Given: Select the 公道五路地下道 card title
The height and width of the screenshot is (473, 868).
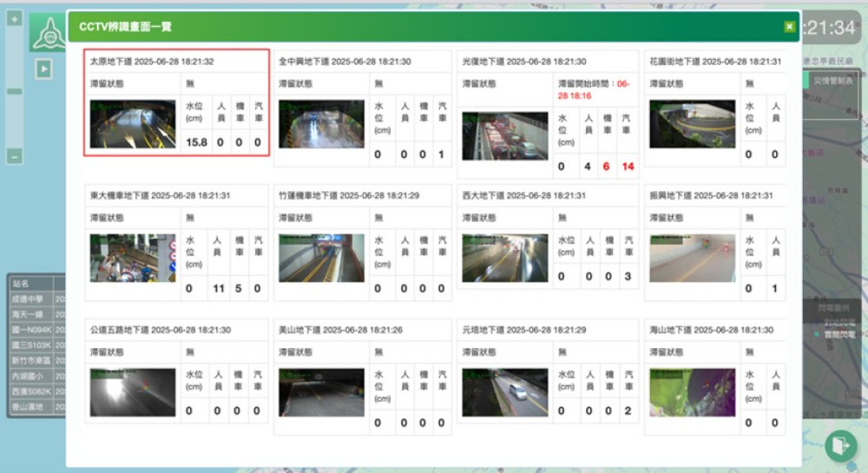Looking at the screenshot, I should pyautogui.click(x=160, y=330).
